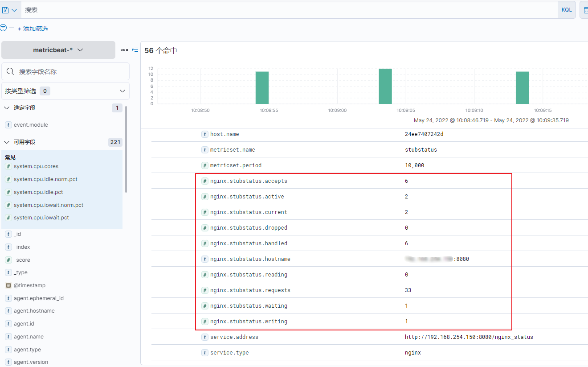Click the nginx.stubstatus.accepts field name
This screenshot has height=367, width=588.
249,181
